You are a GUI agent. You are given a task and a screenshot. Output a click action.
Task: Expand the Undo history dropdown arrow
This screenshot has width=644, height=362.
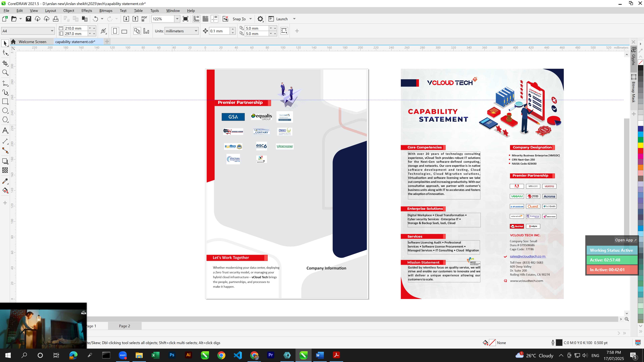(x=102, y=19)
